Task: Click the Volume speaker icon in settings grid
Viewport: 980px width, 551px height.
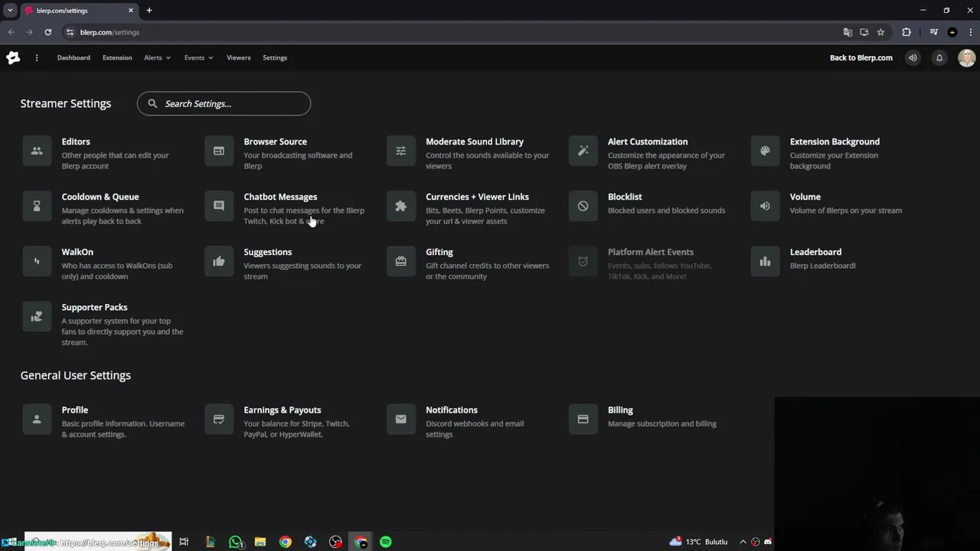Action: pos(765,206)
